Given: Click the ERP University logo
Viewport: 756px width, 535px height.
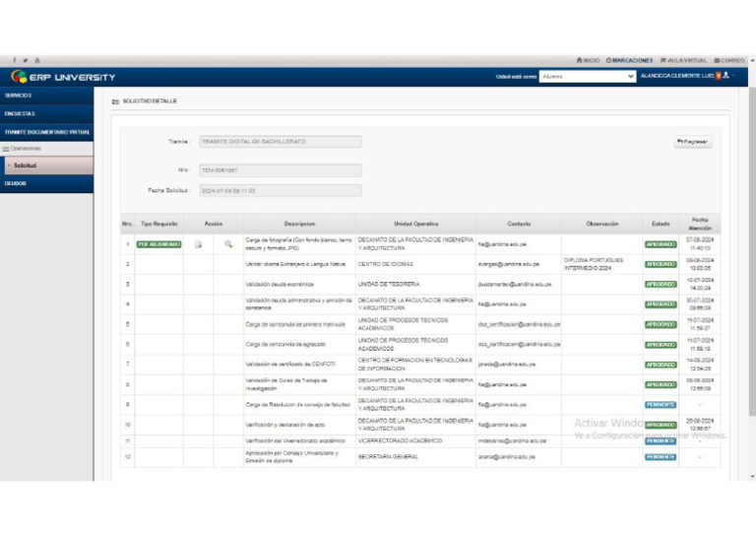Looking at the screenshot, I should [x=63, y=77].
